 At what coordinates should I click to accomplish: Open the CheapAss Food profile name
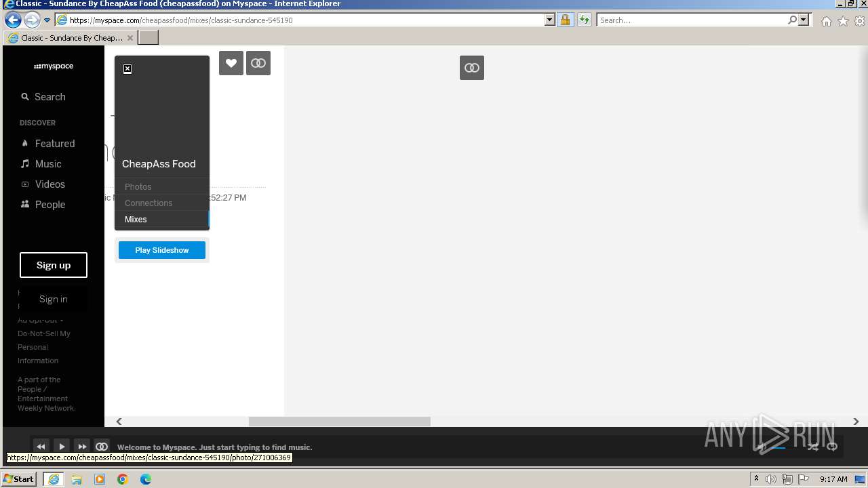click(159, 164)
